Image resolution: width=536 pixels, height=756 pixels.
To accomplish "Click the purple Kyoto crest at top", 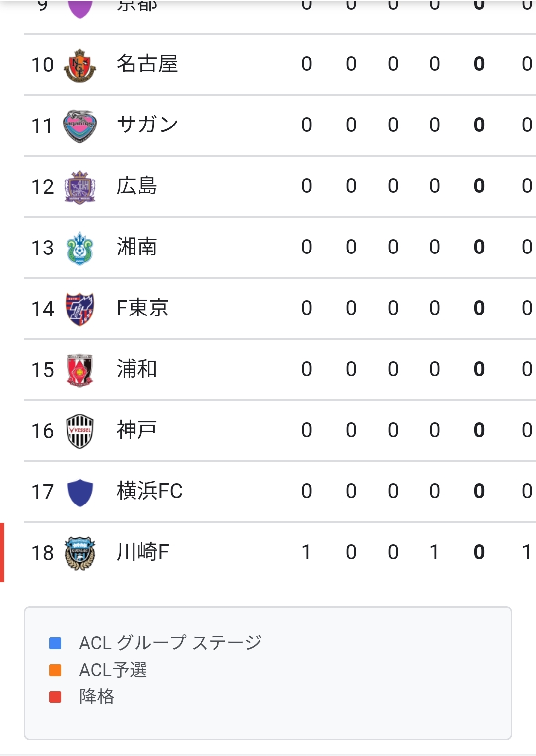I will click(79, 8).
